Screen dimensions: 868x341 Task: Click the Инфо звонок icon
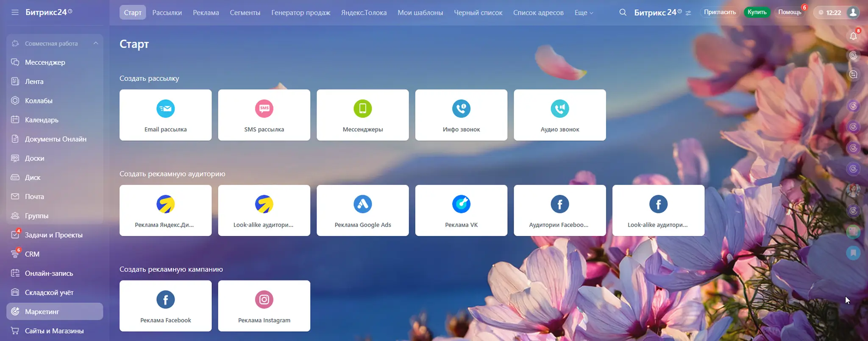(461, 109)
